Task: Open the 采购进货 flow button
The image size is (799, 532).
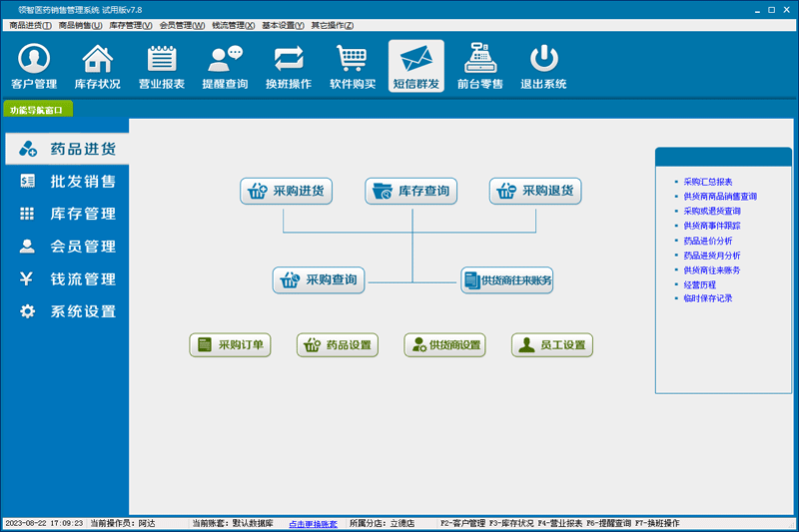Action: [287, 191]
